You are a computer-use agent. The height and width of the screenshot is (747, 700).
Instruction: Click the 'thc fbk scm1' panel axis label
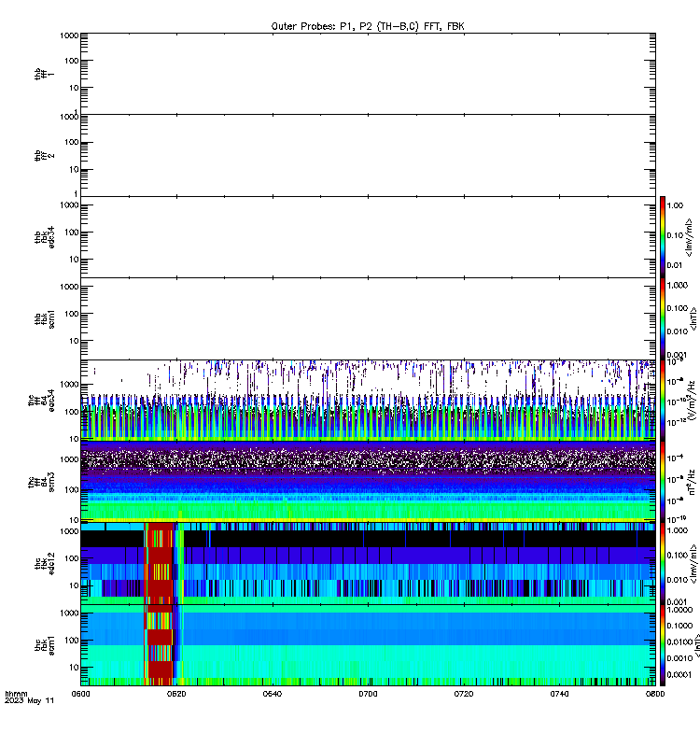44,645
